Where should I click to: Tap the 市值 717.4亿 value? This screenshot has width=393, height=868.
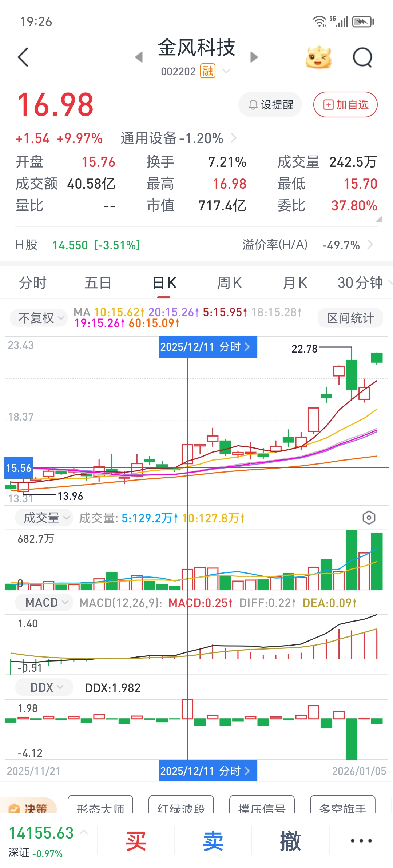coord(222,206)
